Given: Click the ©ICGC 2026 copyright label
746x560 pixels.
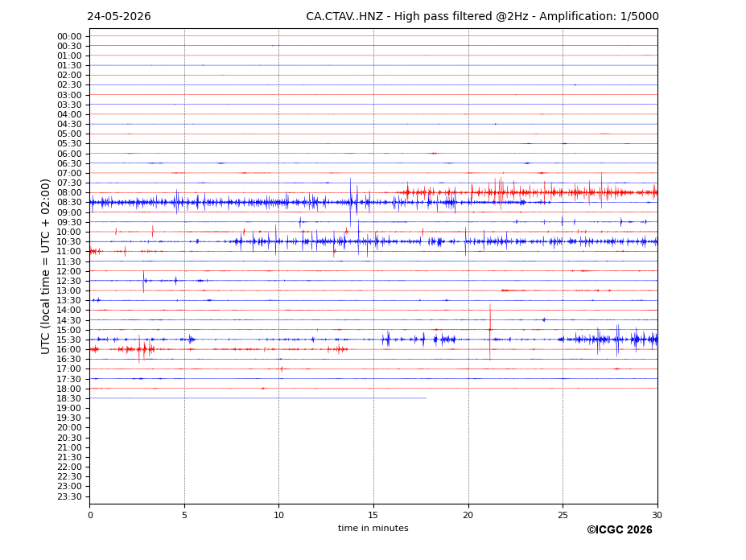Looking at the screenshot, I should [x=620, y=530].
